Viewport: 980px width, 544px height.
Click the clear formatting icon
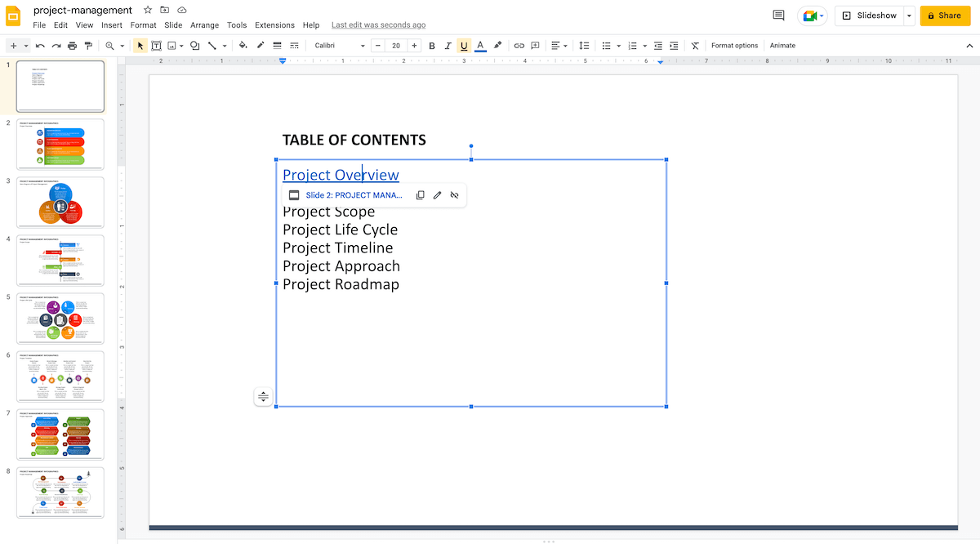click(x=695, y=46)
